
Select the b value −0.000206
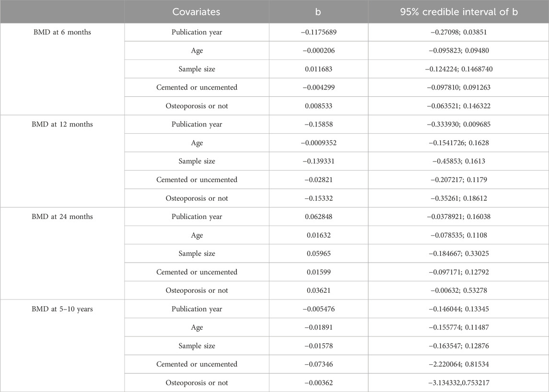pos(318,50)
